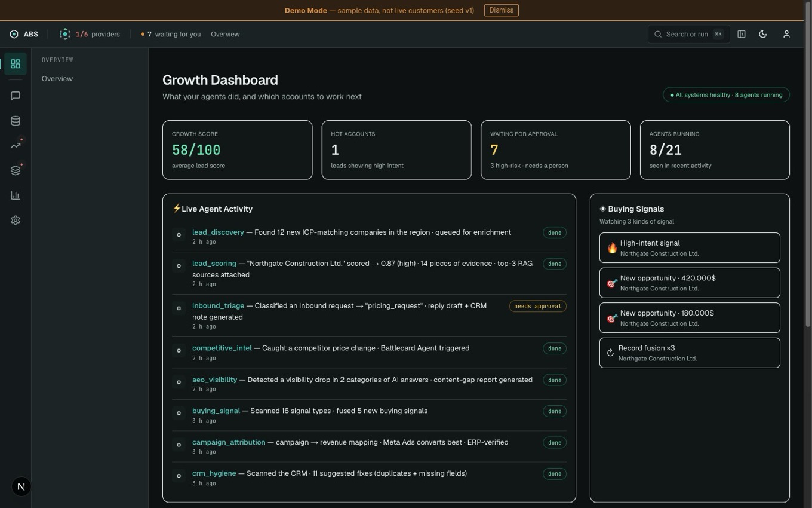Image resolution: width=812 pixels, height=508 pixels.
Task: Click the done badge on lead_discovery row
Action: coord(555,232)
